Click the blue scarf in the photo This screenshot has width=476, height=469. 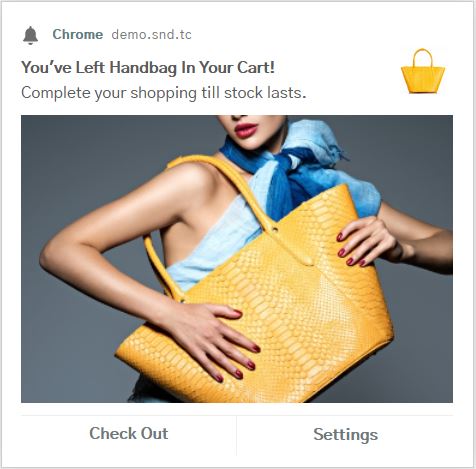[x=300, y=167]
